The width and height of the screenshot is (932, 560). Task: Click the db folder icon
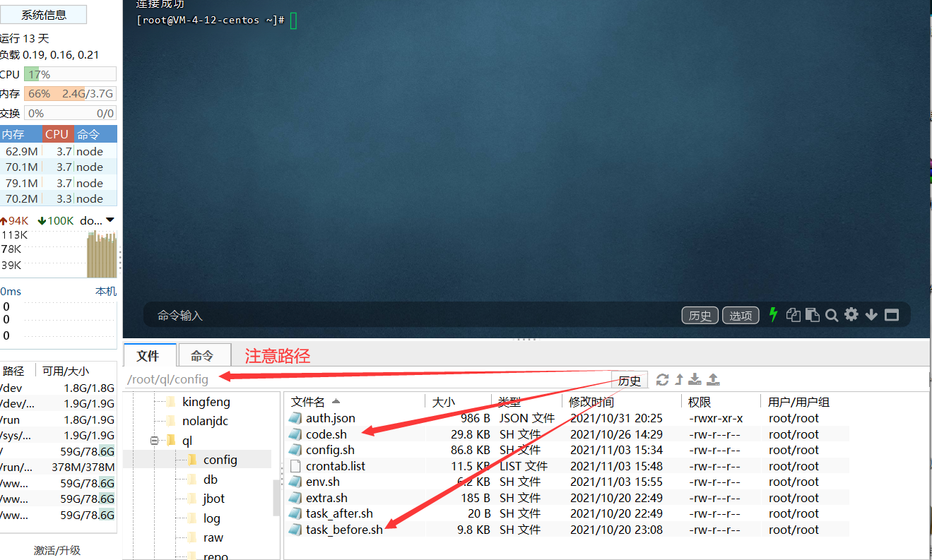[191, 479]
